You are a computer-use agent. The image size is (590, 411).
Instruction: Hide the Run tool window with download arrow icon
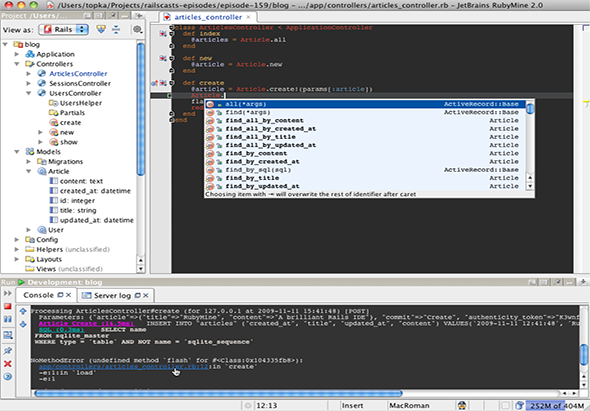click(583, 282)
